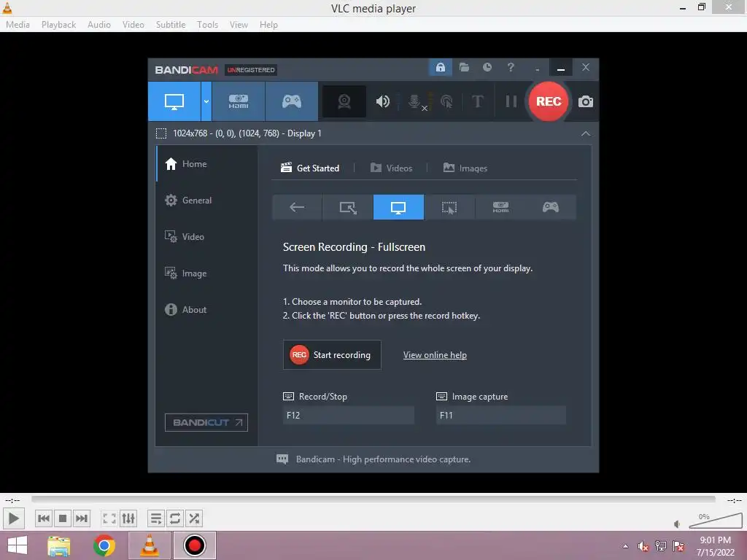The width and height of the screenshot is (747, 560).
Task: Click VLC stop playback button
Action: (63, 518)
